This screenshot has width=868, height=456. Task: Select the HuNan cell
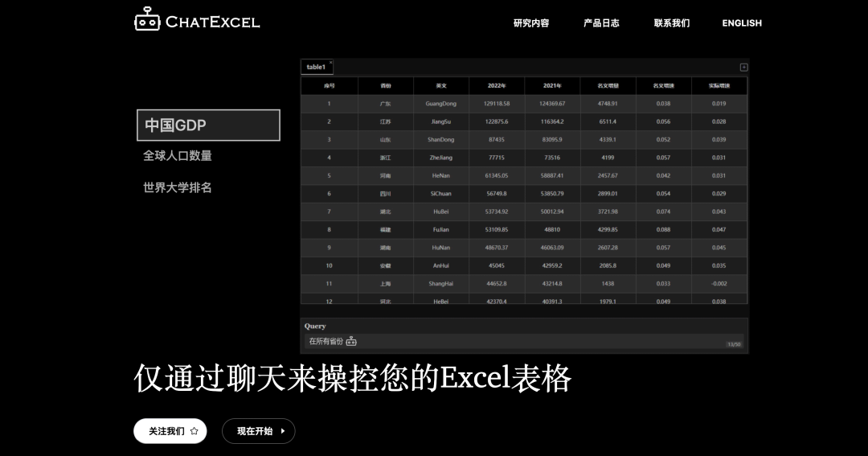click(441, 248)
